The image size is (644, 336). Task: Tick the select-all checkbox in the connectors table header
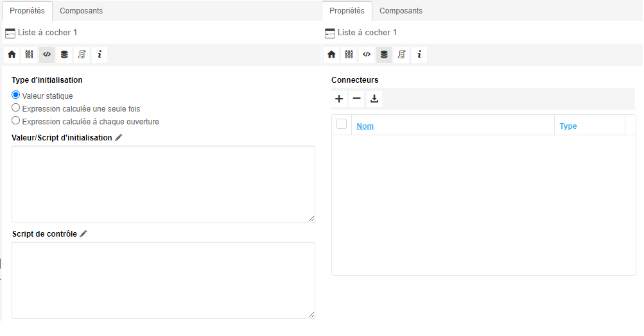(342, 124)
